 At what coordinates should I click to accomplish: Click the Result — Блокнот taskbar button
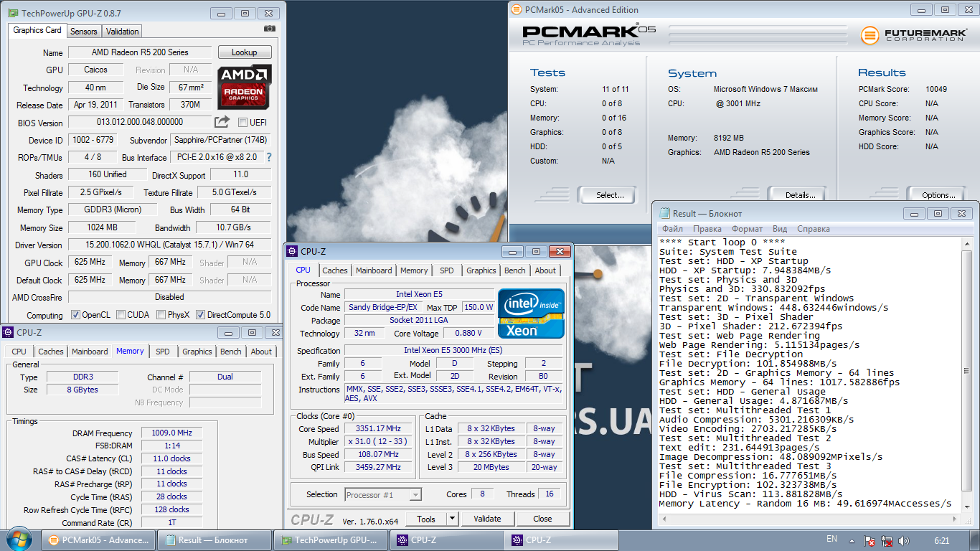tap(215, 540)
